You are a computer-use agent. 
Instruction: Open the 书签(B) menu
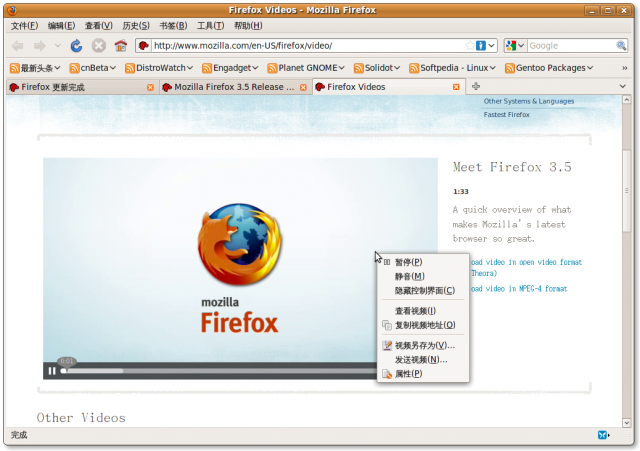coord(173,26)
